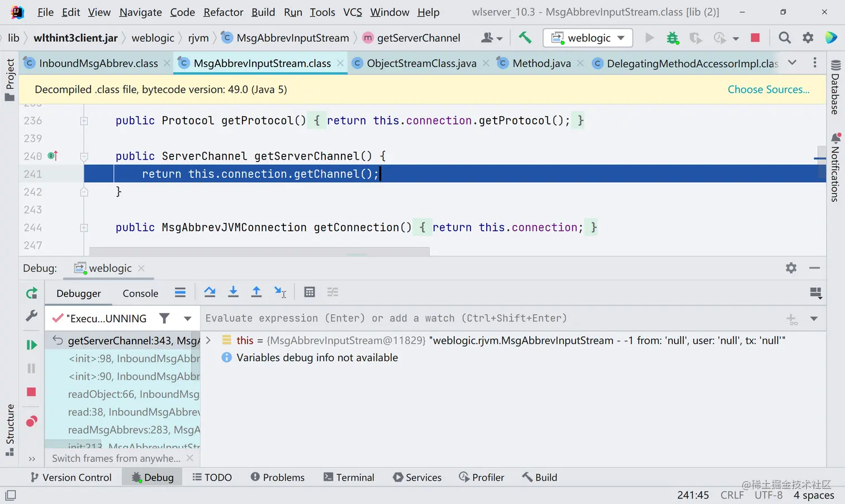Hide the debug tool window minimize dash

(814, 268)
